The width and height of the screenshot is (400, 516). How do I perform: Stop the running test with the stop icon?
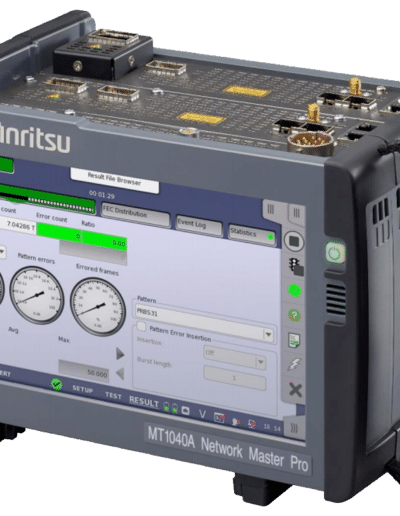(x=294, y=241)
